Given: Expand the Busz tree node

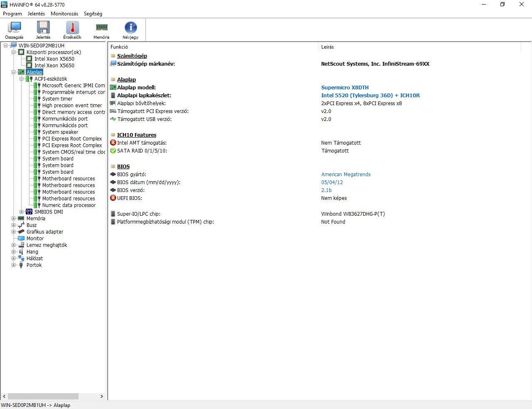Looking at the screenshot, I should click(x=13, y=225).
